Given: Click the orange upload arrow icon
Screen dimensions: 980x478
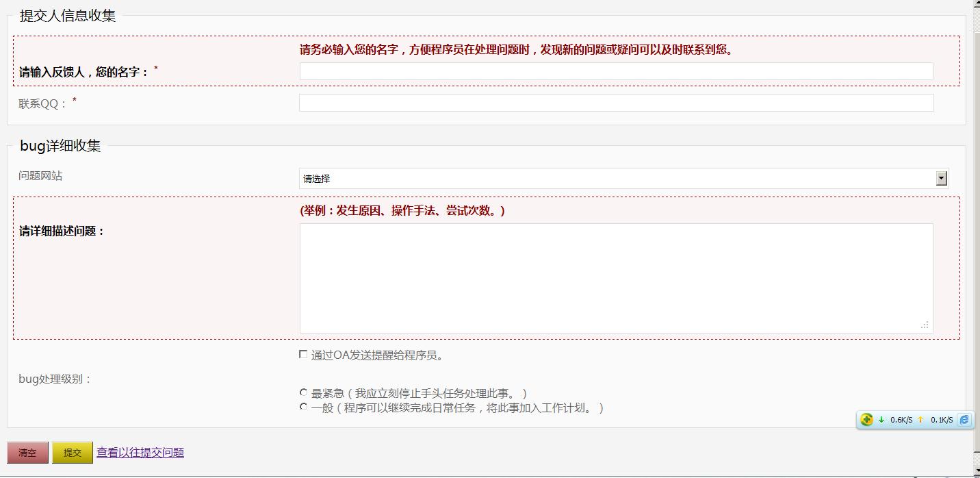Looking at the screenshot, I should 920,420.
